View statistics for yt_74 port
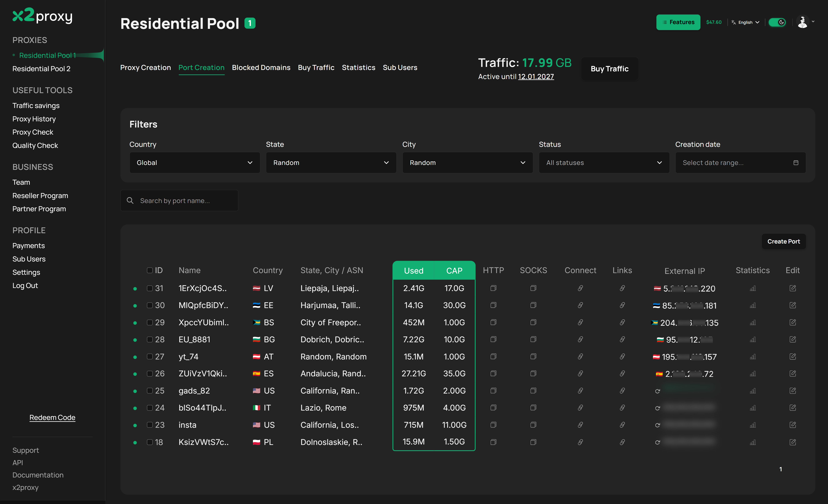 753,357
